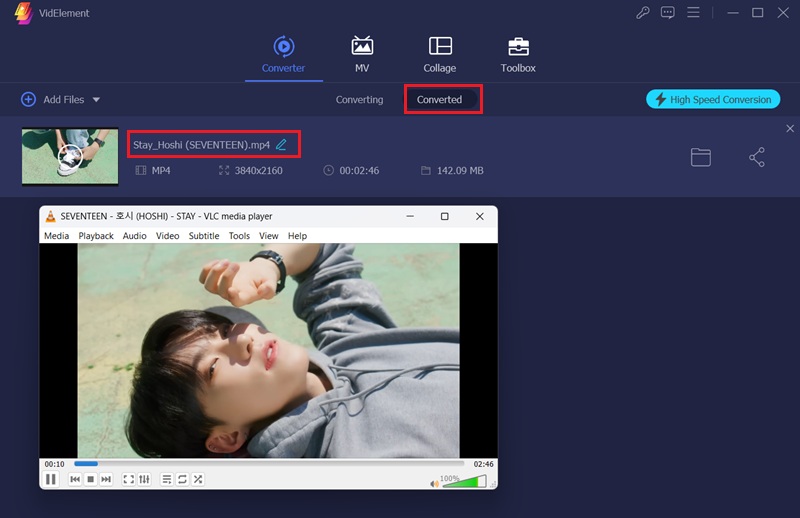Minimize the VLC media player window
800x518 pixels.
click(x=410, y=216)
